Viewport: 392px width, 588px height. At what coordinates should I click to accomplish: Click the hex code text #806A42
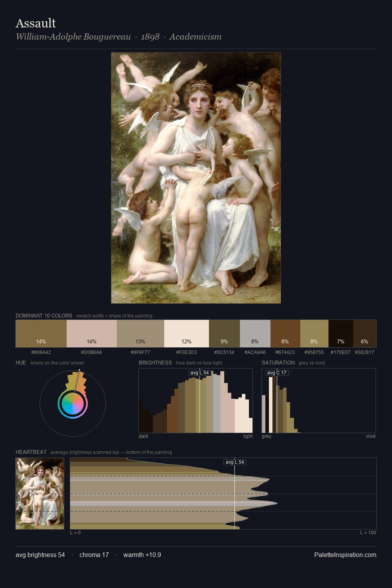pos(41,352)
